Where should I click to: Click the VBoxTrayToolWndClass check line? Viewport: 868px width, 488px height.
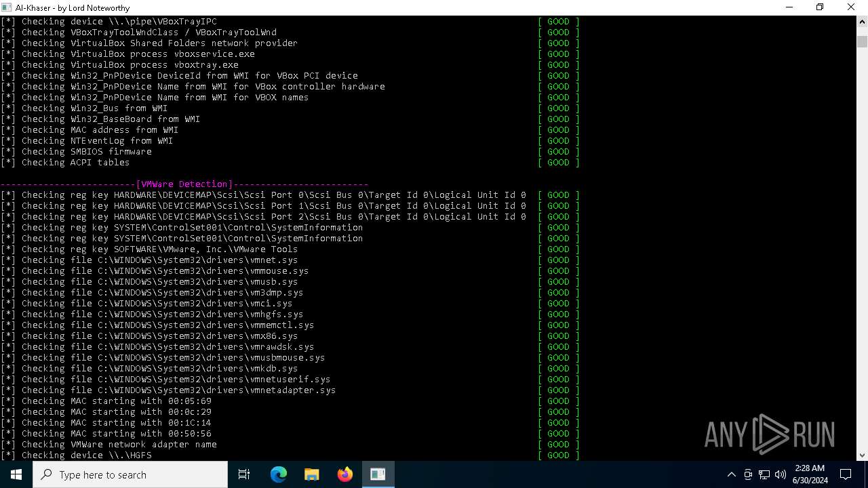click(138, 33)
